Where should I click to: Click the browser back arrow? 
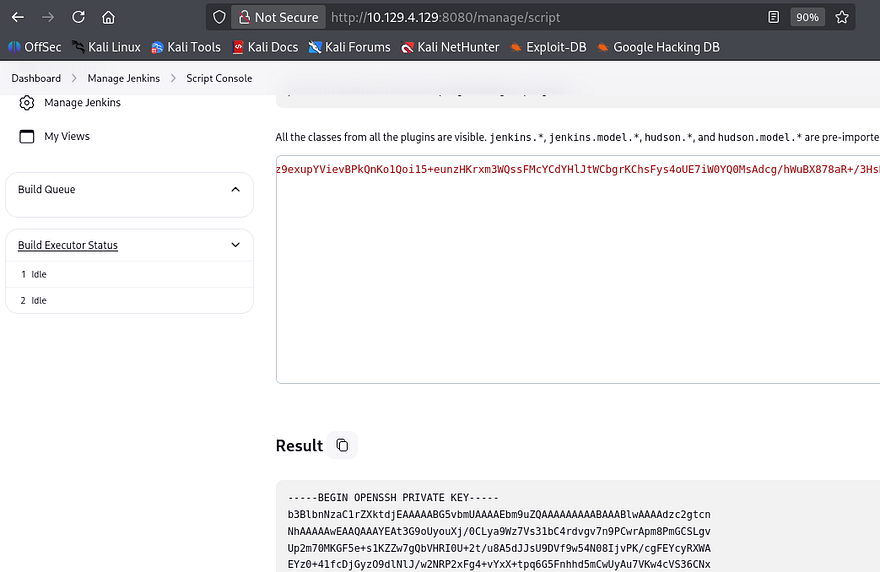coord(17,17)
